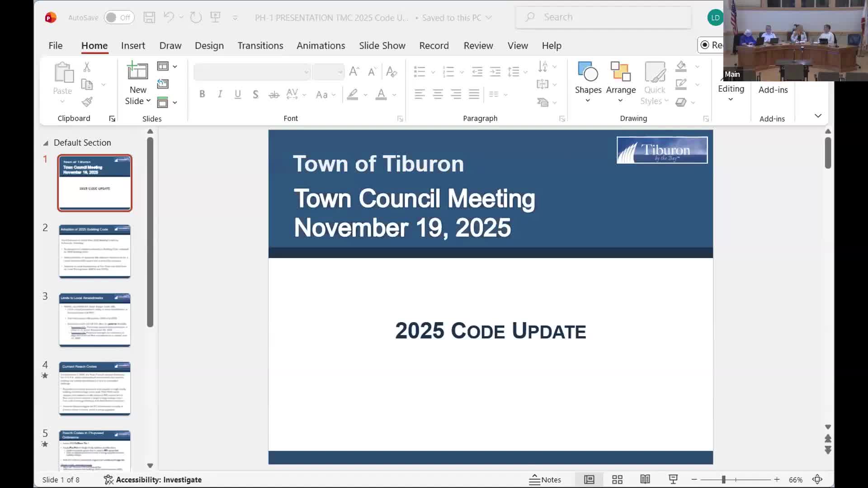Apply strikethrough formatting

pyautogui.click(x=273, y=94)
